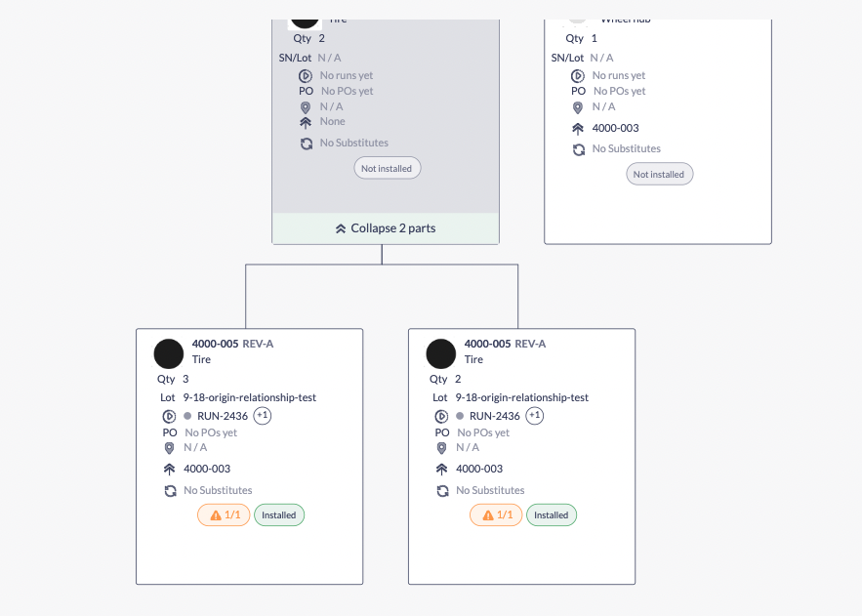Image resolution: width=862 pixels, height=616 pixels.
Task: Collapse the 2 child parts
Action: pyautogui.click(x=386, y=228)
